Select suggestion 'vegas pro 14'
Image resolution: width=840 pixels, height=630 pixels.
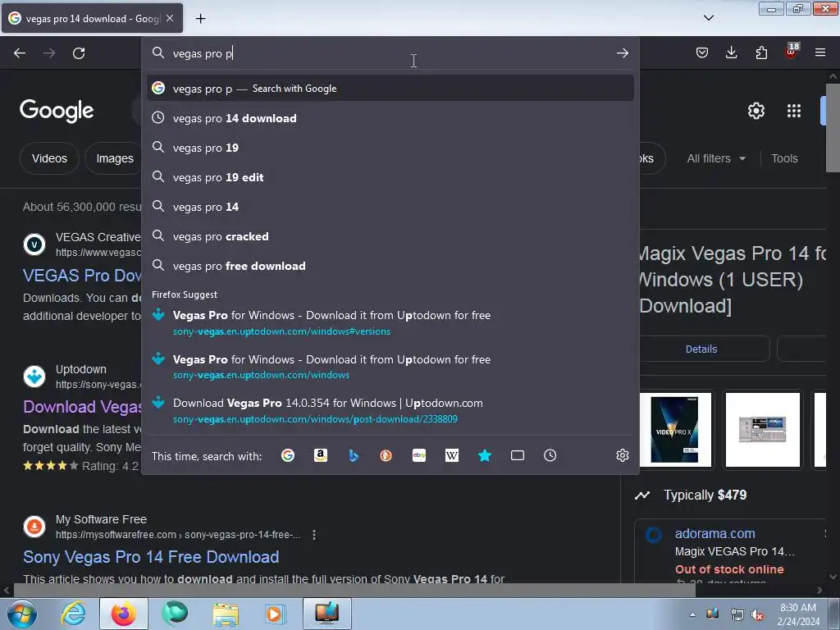[390, 206]
